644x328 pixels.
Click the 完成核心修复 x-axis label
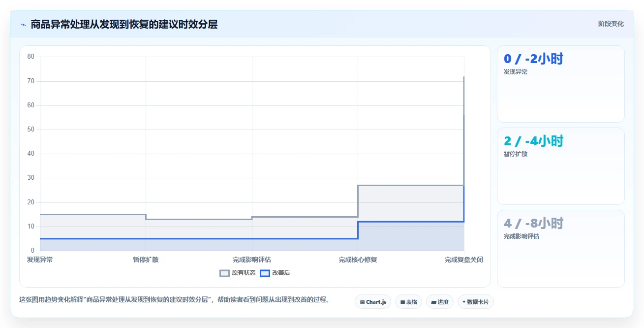point(358,260)
